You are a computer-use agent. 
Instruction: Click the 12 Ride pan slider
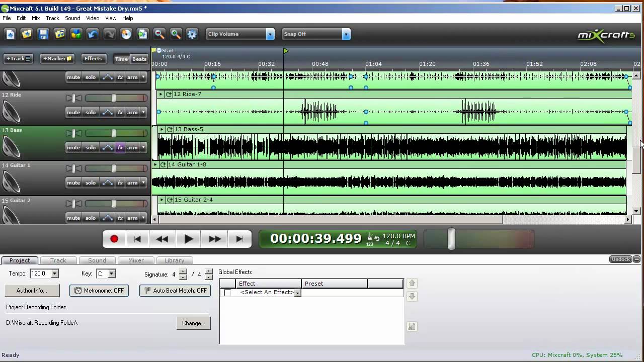point(73,98)
